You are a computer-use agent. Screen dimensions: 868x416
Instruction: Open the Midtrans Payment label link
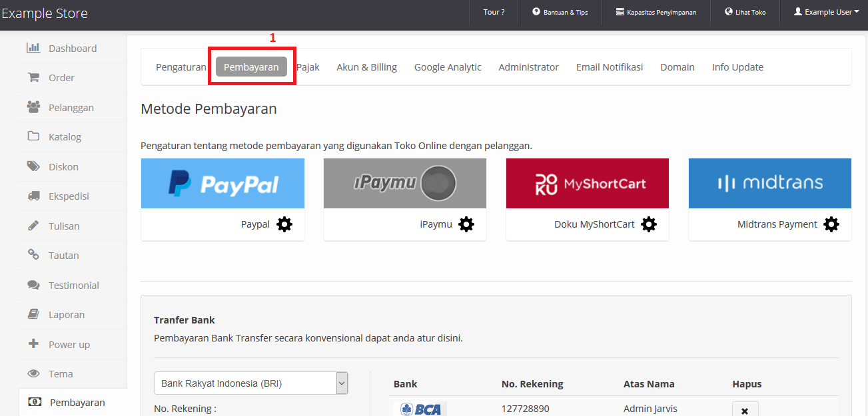pyautogui.click(x=777, y=224)
